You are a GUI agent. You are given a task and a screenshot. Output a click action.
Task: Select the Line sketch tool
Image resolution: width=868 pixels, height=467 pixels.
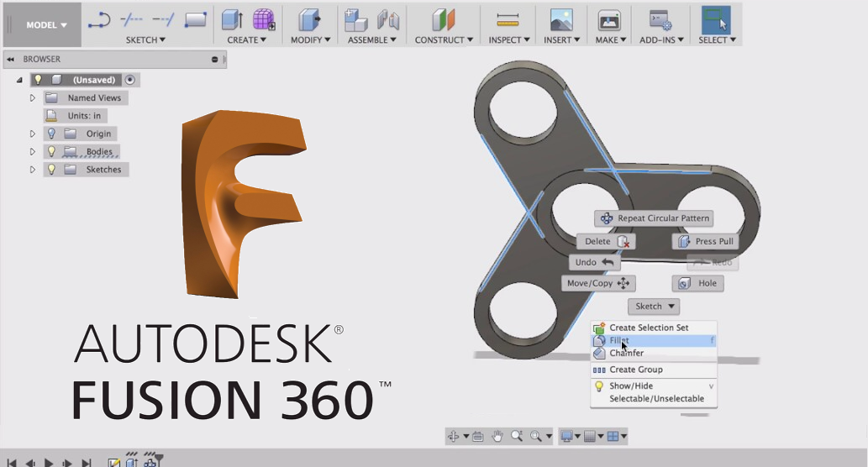(x=100, y=19)
